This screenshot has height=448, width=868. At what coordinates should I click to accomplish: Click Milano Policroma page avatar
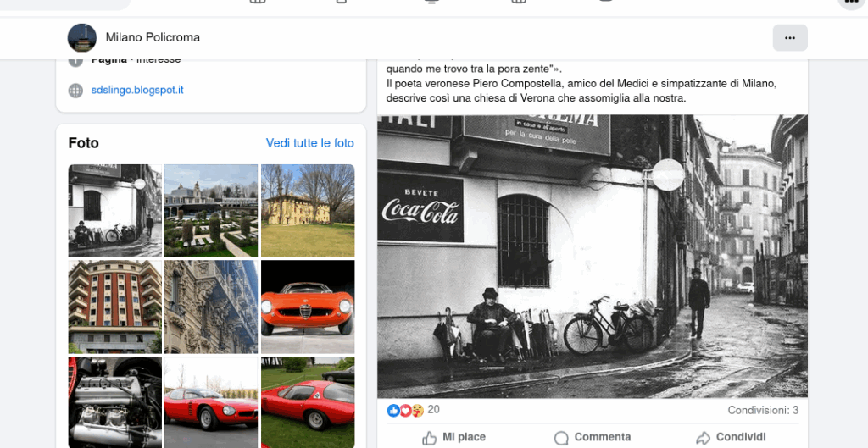point(82,37)
